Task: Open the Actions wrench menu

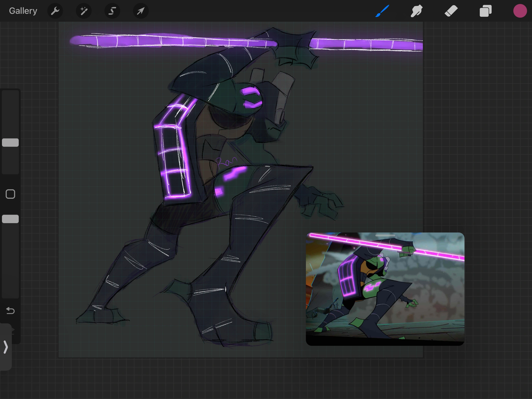Action: pos(55,11)
